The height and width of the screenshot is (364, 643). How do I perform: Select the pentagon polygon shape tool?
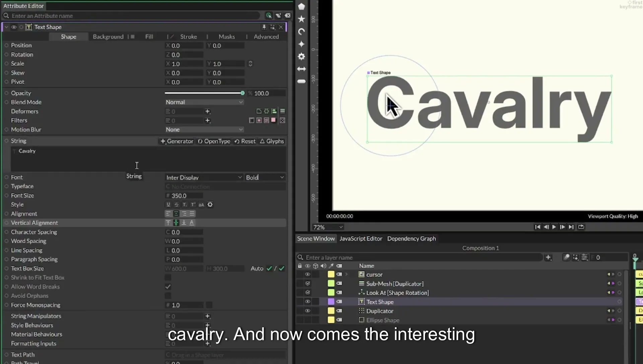pos(301,6)
